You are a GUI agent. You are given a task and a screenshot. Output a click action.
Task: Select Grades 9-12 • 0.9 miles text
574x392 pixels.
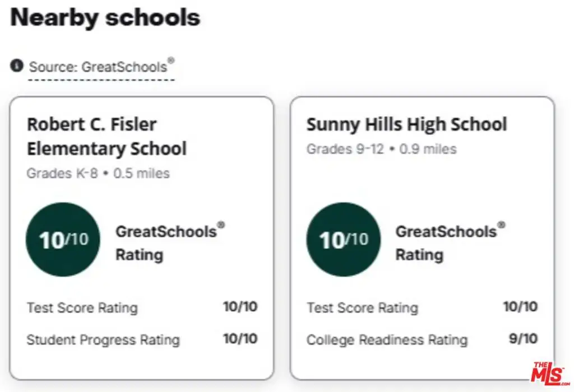[x=381, y=149]
